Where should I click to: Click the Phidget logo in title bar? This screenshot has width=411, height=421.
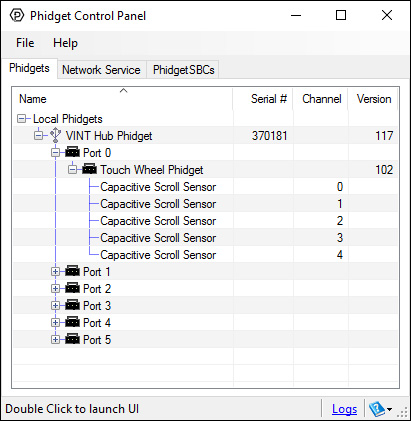[17, 15]
